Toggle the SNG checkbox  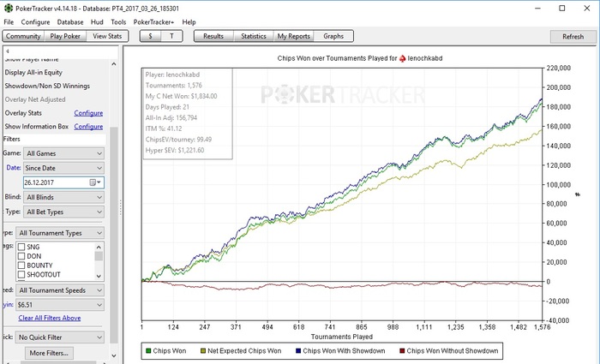21,247
